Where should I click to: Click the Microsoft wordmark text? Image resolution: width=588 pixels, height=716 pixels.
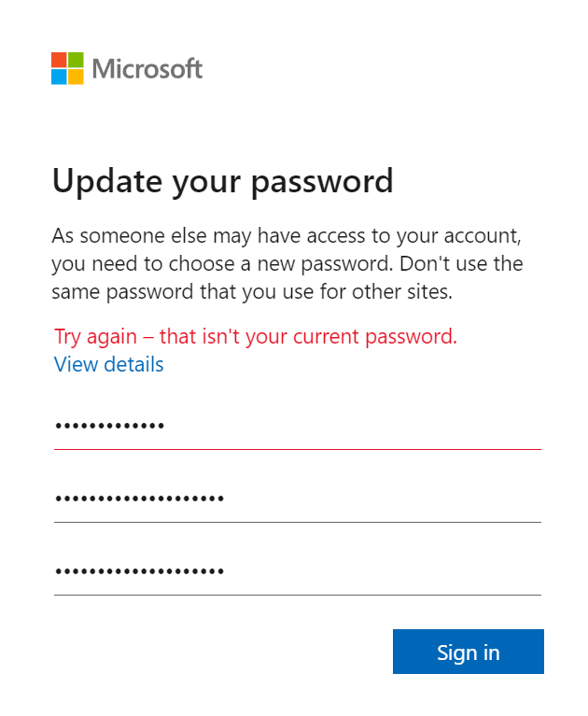tap(147, 69)
